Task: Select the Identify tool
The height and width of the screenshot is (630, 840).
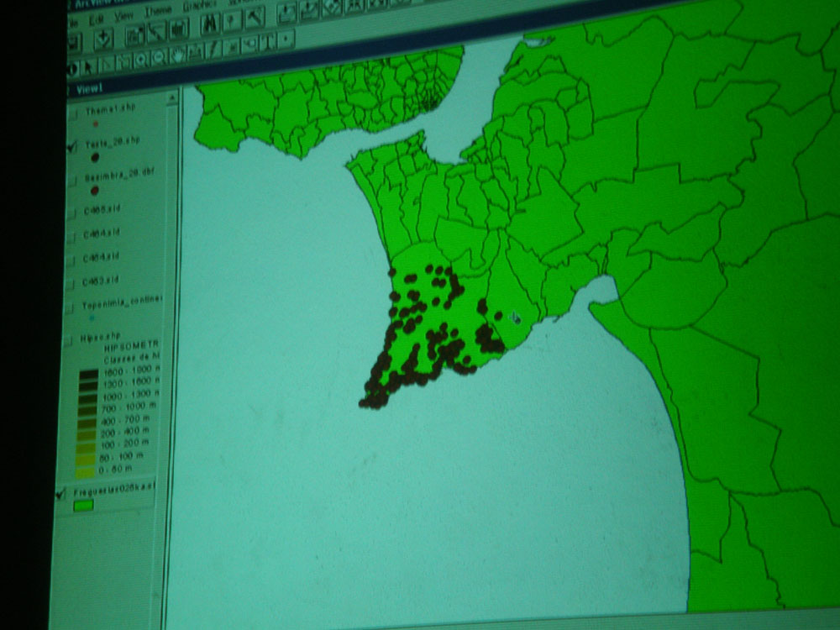Action: [x=73, y=70]
